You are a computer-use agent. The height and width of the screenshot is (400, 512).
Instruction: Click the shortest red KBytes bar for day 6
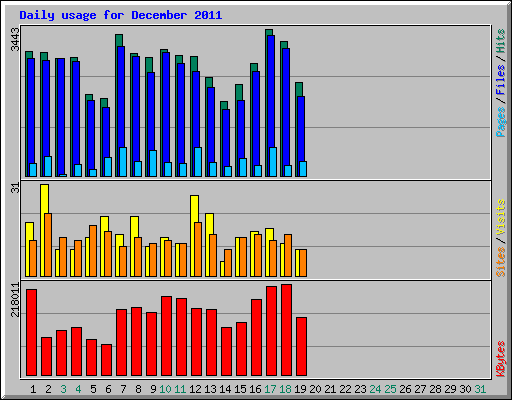[107, 360]
